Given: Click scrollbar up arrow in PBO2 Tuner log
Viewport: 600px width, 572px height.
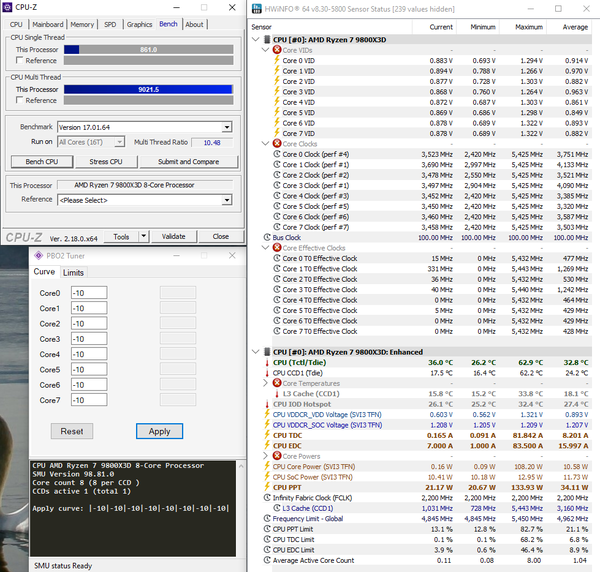Looking at the screenshot, I should (241, 466).
